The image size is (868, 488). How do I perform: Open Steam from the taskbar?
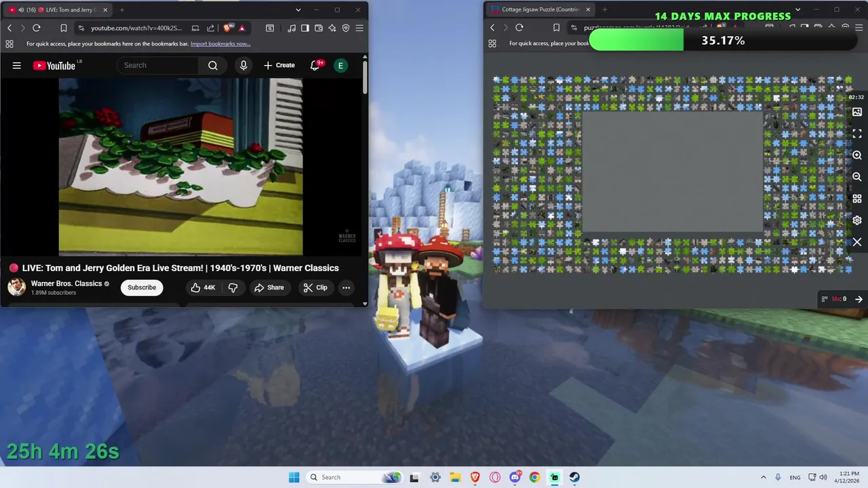tap(574, 477)
